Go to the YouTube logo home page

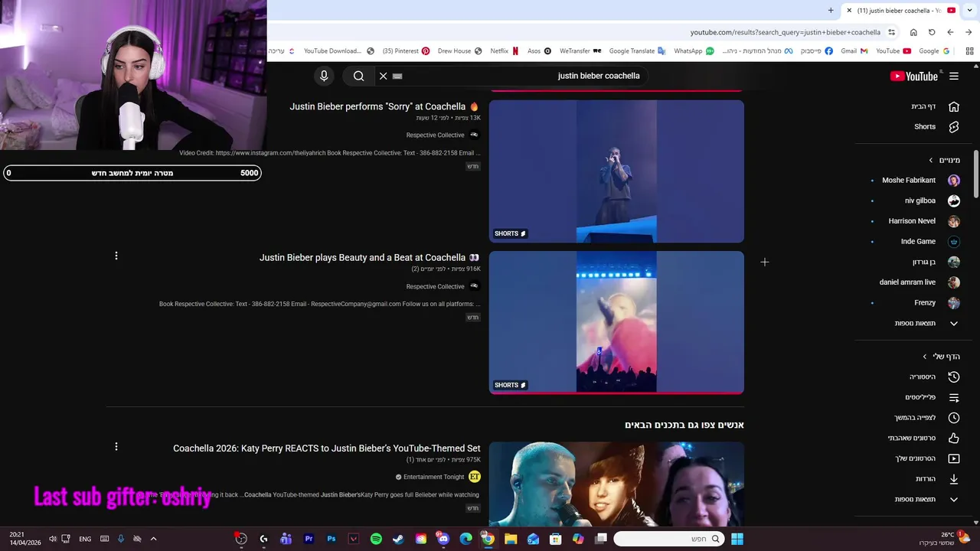(914, 76)
